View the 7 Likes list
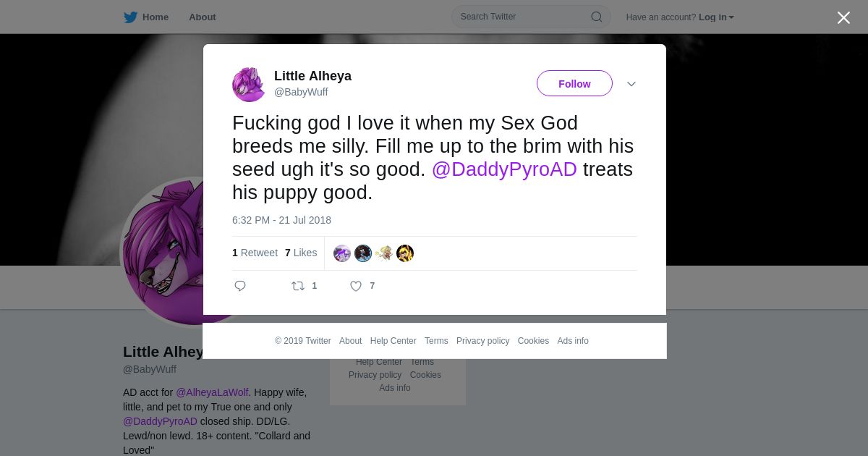868x456 pixels. [301, 253]
